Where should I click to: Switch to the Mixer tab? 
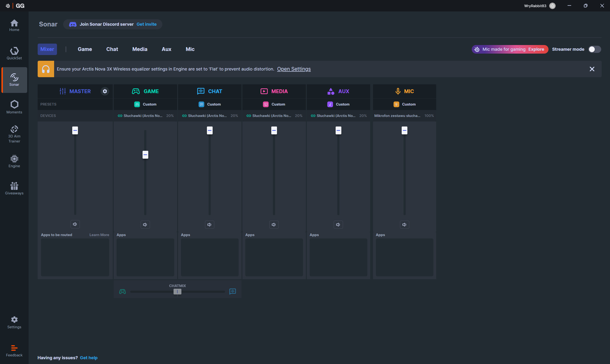click(x=47, y=49)
